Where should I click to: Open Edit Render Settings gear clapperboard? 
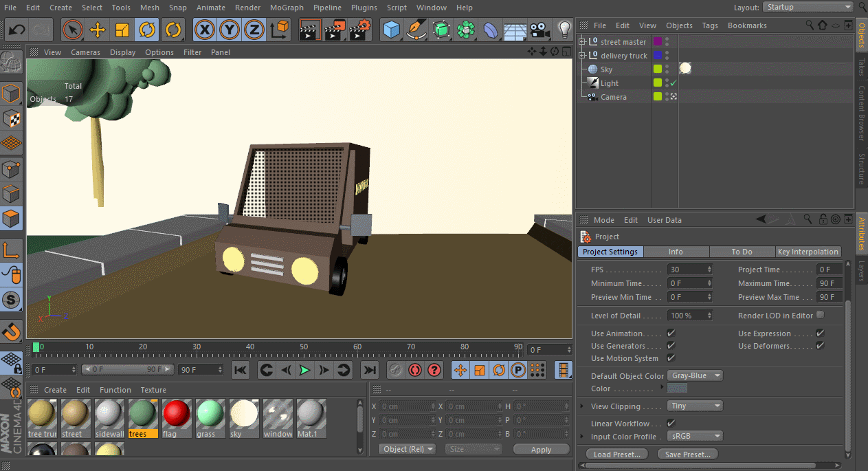(x=360, y=30)
